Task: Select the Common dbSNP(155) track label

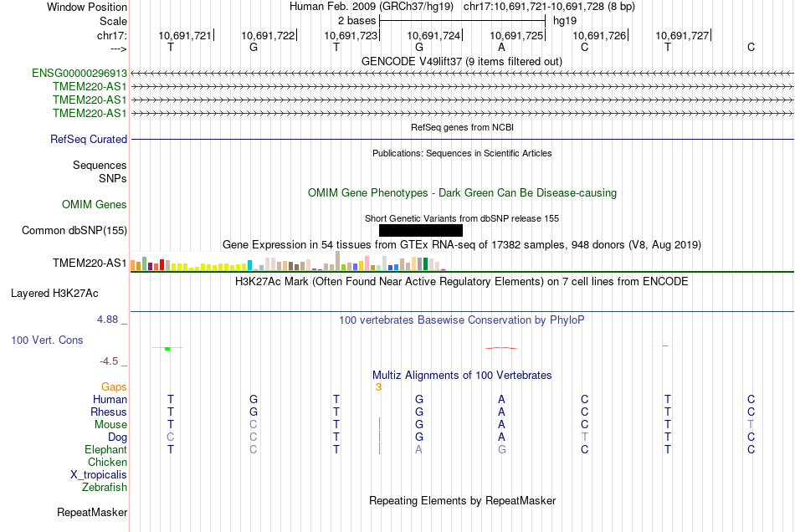Action: point(74,231)
